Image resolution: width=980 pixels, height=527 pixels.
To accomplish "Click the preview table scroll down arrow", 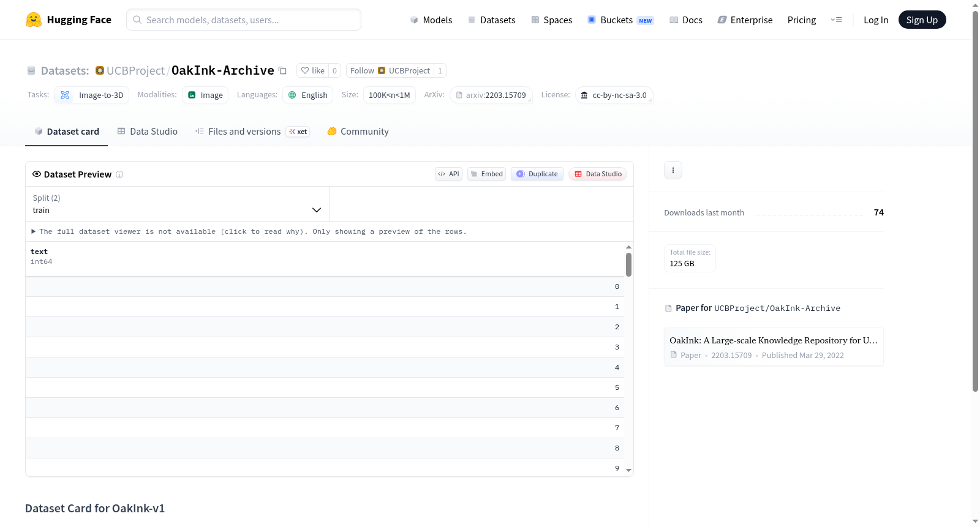I will pos(628,470).
